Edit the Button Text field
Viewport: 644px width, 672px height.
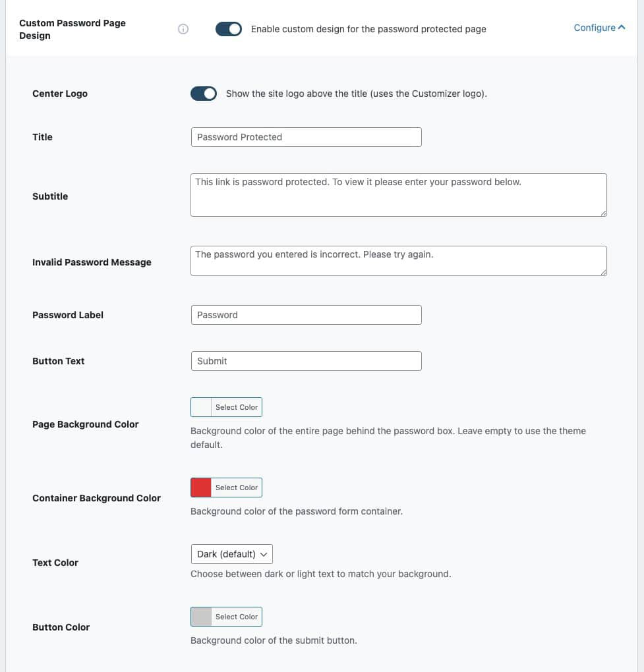click(306, 361)
